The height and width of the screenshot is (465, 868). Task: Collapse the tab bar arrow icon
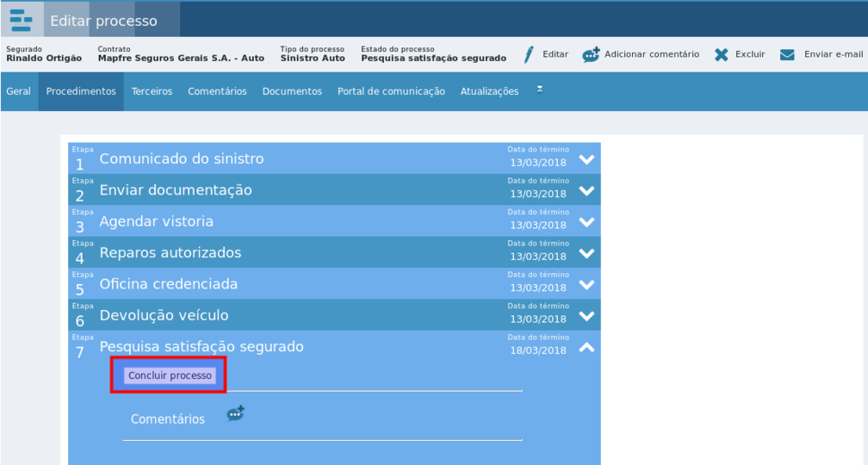coord(540,90)
